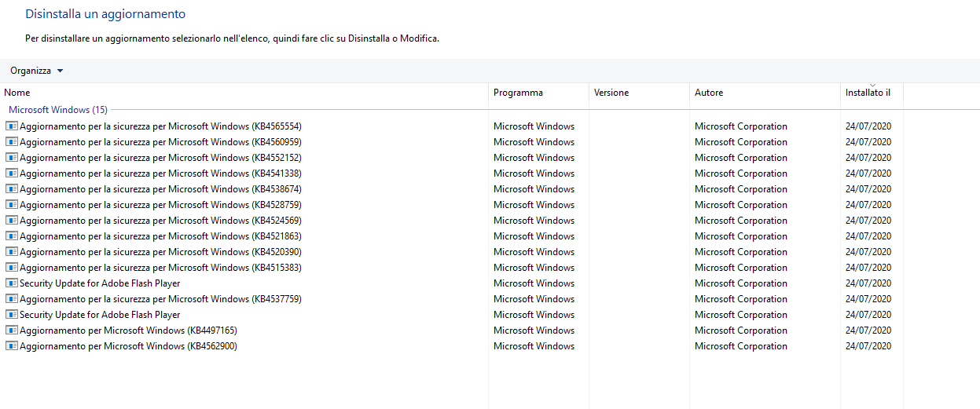Click the icon of update KB4541338
This screenshot has width=980, height=409.
click(x=12, y=173)
